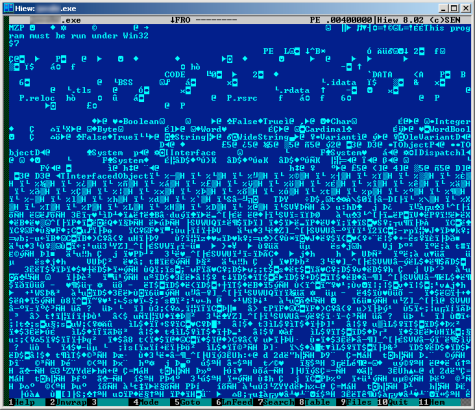Open the 9 Files list
Screen dimensions: 475x410
click(356, 402)
